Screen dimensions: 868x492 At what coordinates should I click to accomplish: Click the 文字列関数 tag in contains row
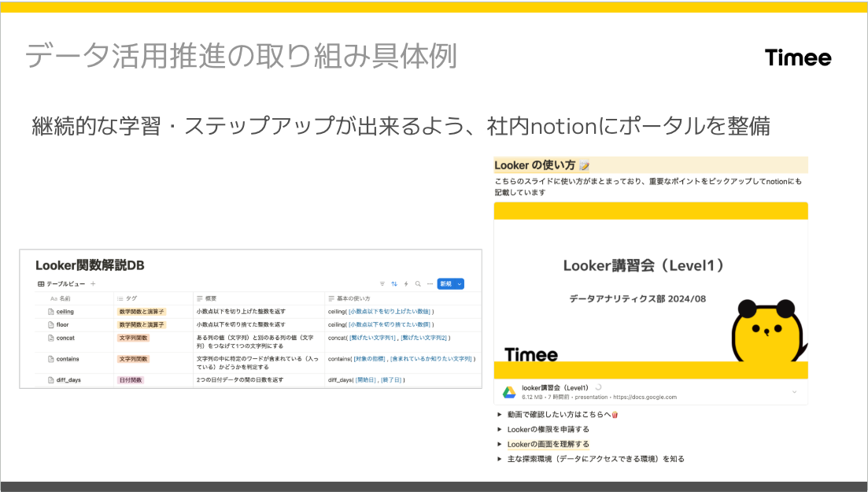pos(134,359)
